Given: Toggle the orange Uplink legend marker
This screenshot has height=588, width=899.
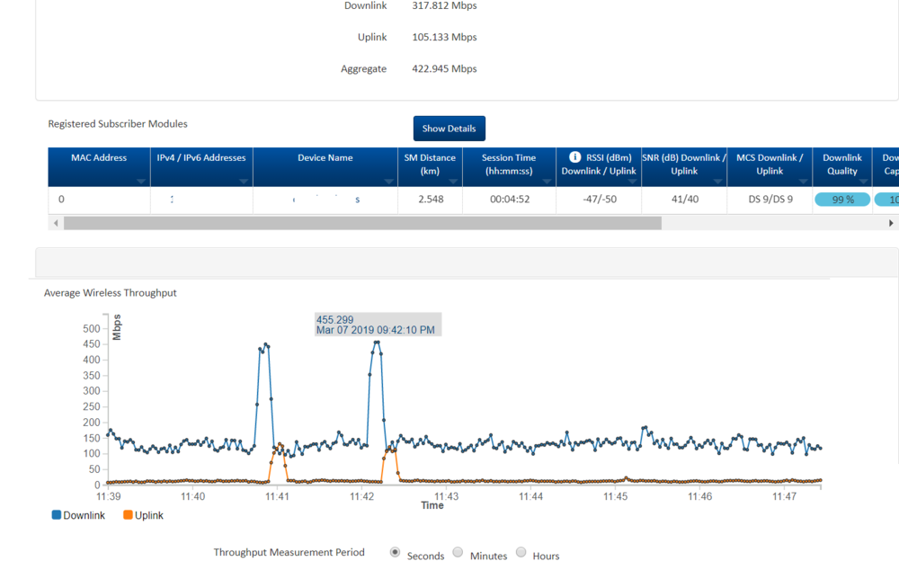Looking at the screenshot, I should click(x=129, y=515).
